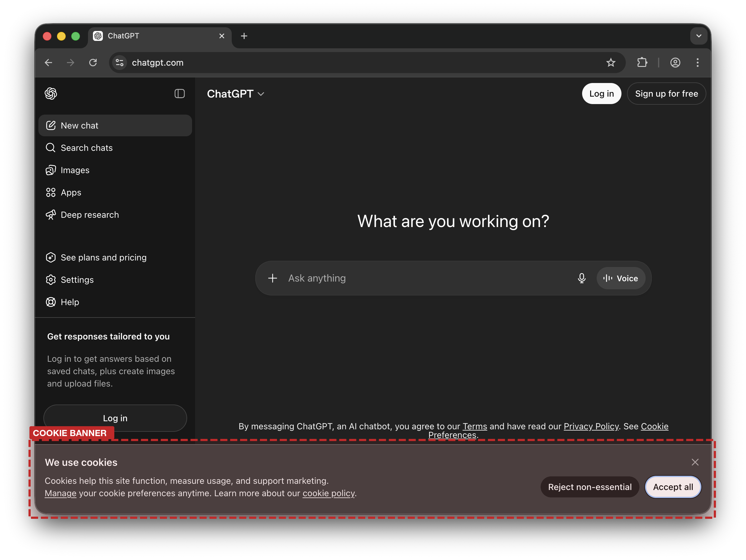The width and height of the screenshot is (746, 560).
Task: Open the Privacy Policy link
Action: click(591, 426)
